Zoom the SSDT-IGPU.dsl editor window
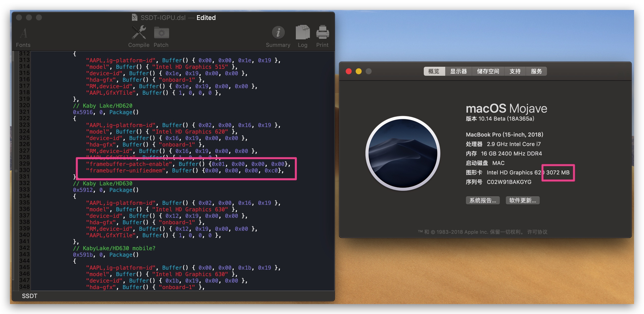This screenshot has width=644, height=314. click(x=39, y=17)
